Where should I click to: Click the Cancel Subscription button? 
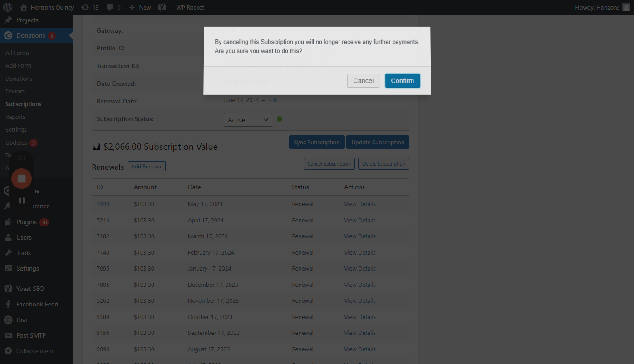pyautogui.click(x=329, y=164)
